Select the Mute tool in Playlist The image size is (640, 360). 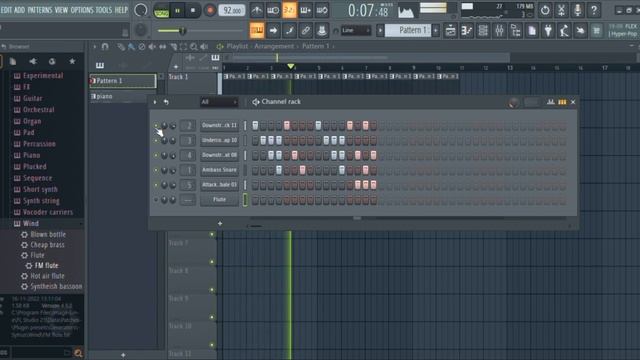tap(152, 47)
